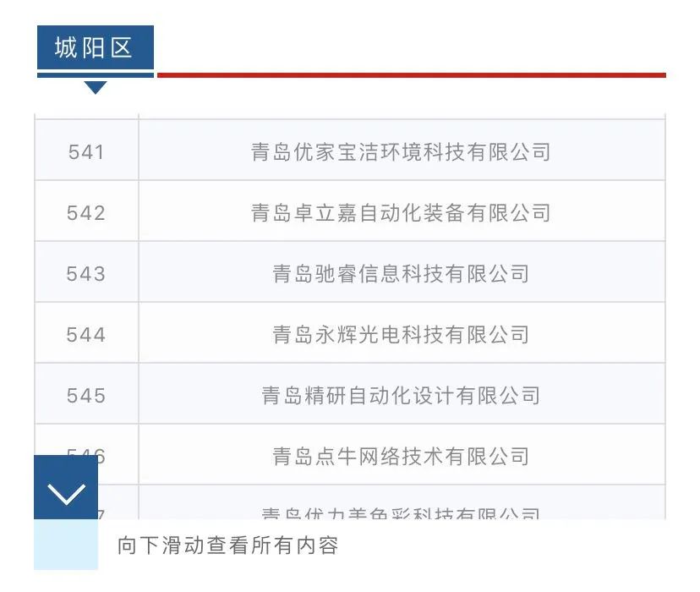Tap 青岛永辉光电科技有限公司 entry
This screenshot has height=592, width=700.
tap(401, 335)
